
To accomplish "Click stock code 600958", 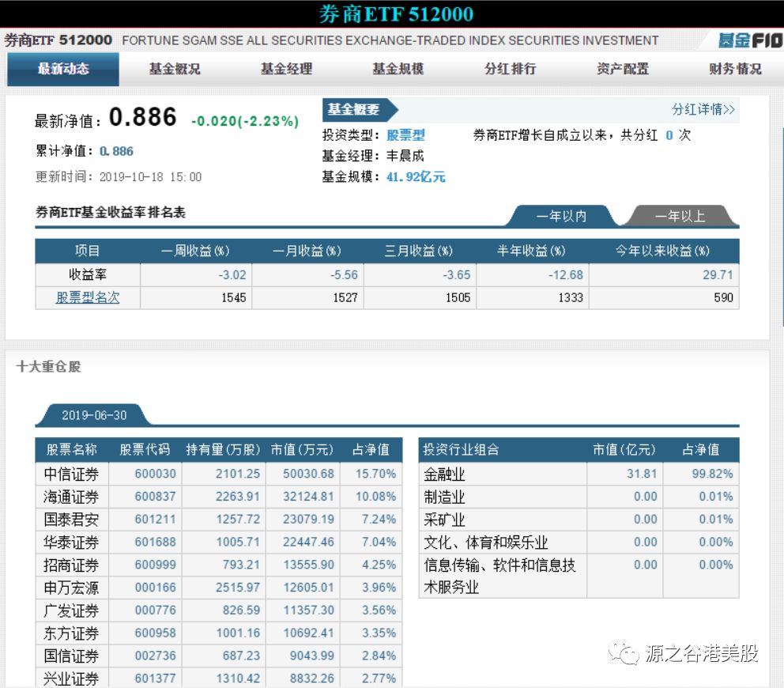I will (155, 633).
